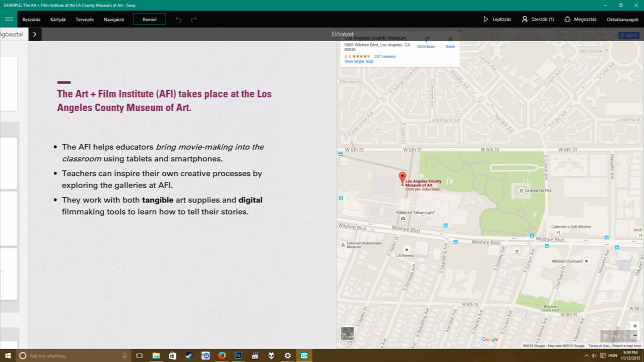Open Steam from the taskbar
Screen dimensions: 644x362
click(189, 356)
